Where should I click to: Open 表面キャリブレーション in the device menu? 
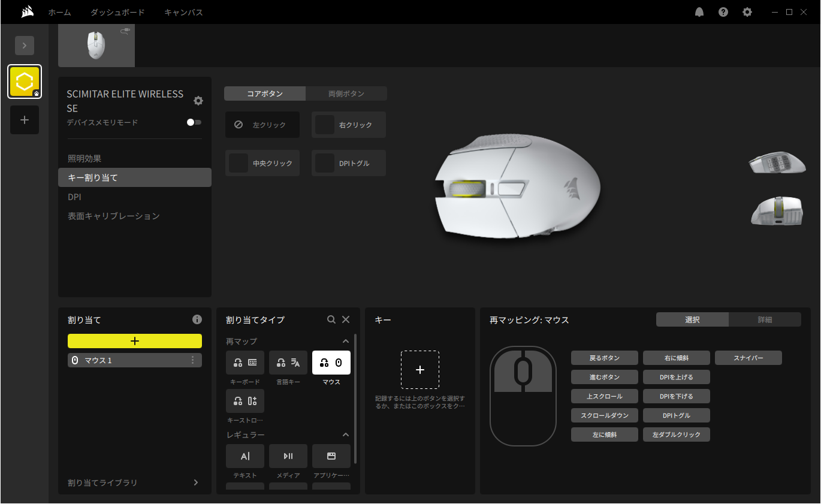coord(135,216)
